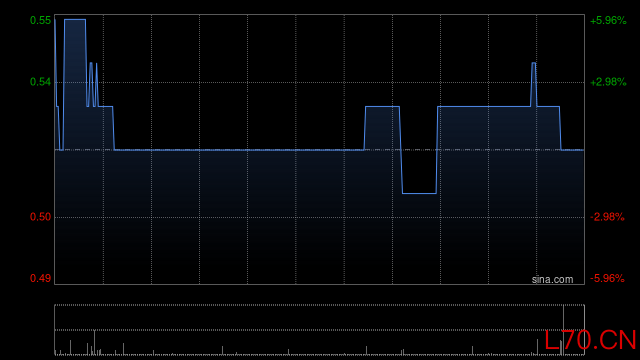Click the +2.98% percentage label
The image size is (640, 360).
click(x=608, y=82)
